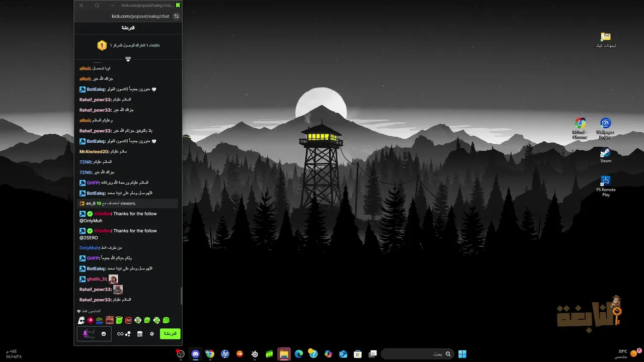The image size is (644, 362).
Task: Click the kick.com/popout/eakq/chat address bar
Action: (x=140, y=16)
